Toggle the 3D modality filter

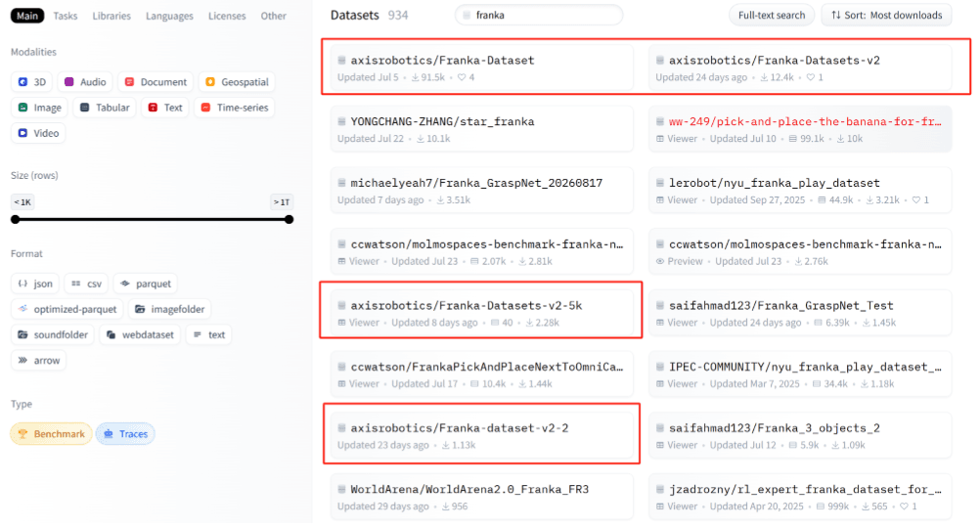(x=32, y=82)
